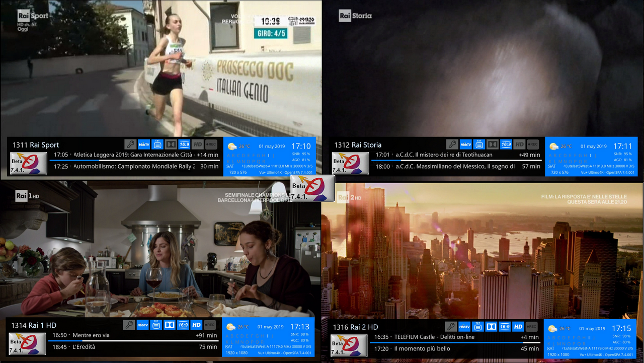Click the 16:9 aspect icon in Rai Storia infobar
Viewport: 644px width, 363px height.
506,144
